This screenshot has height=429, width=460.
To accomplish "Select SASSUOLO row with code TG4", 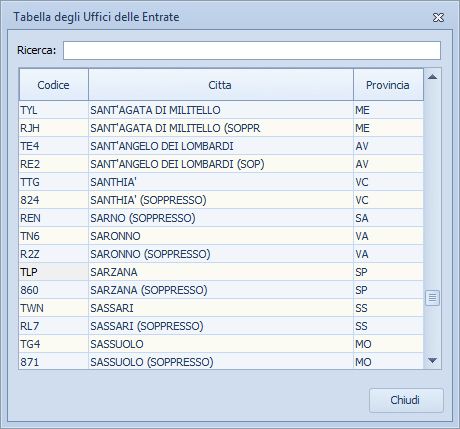I will pyautogui.click(x=221, y=344).
